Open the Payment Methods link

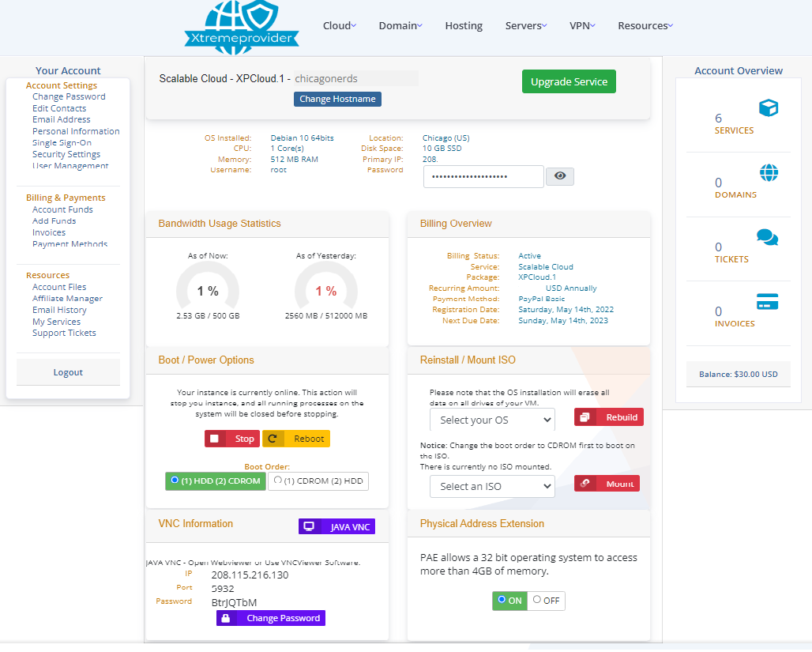[x=70, y=244]
